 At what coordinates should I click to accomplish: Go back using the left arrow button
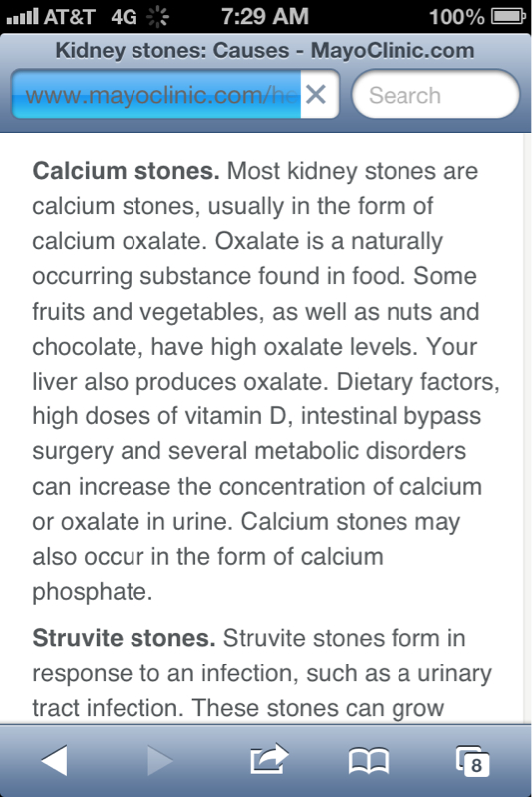55,760
